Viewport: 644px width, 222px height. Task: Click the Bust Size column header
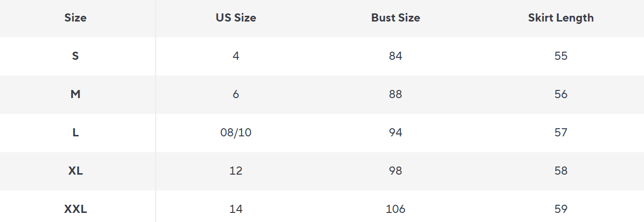[395, 18]
